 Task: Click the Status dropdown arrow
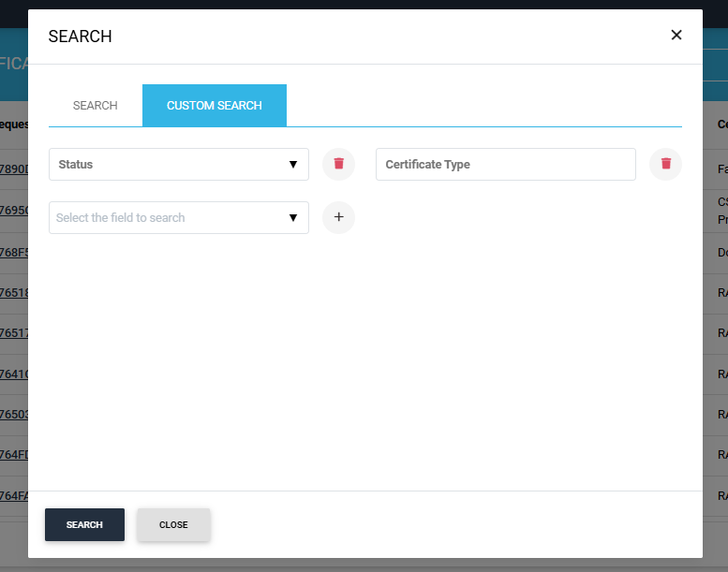tap(293, 165)
